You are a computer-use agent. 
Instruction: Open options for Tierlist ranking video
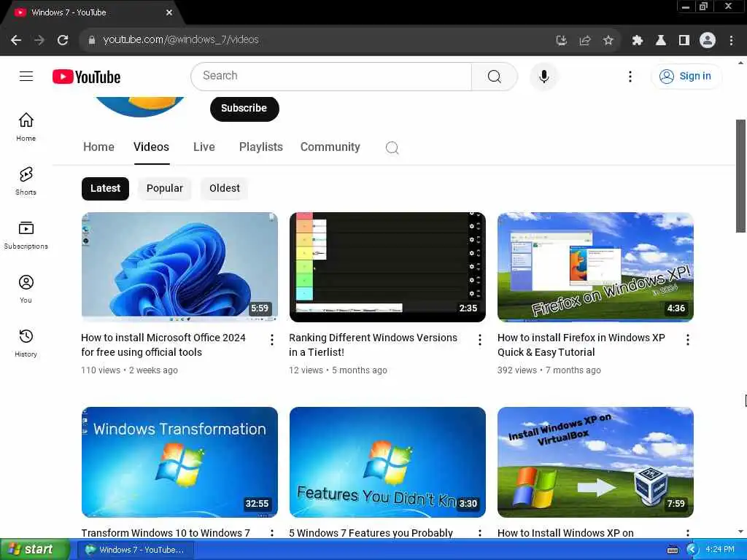pos(480,340)
